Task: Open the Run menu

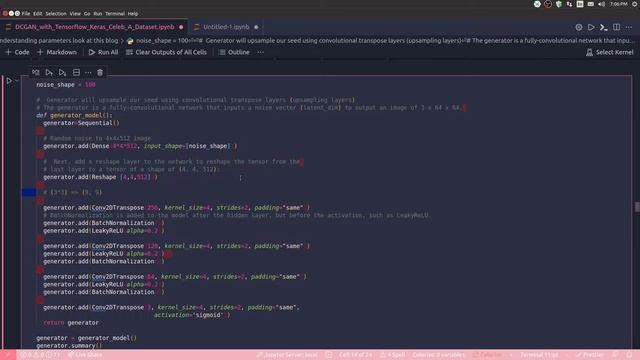Action: pos(98,13)
